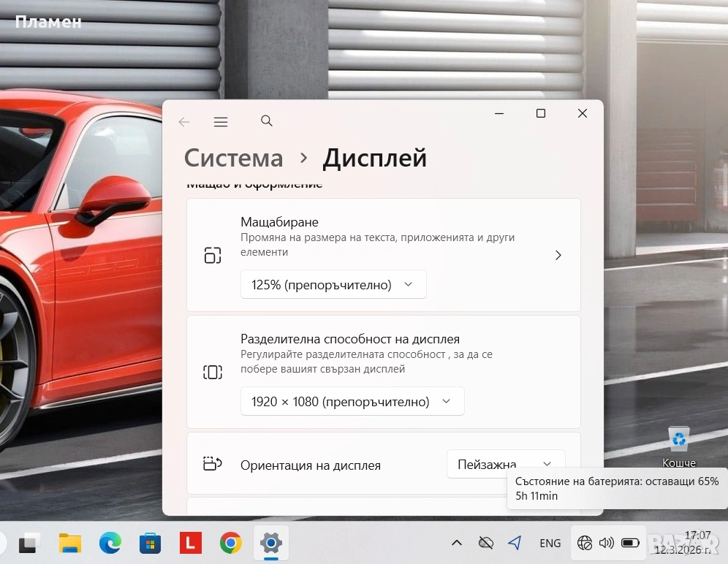Open the Settings hamburger navigation menu
728x564 pixels.
click(x=221, y=122)
